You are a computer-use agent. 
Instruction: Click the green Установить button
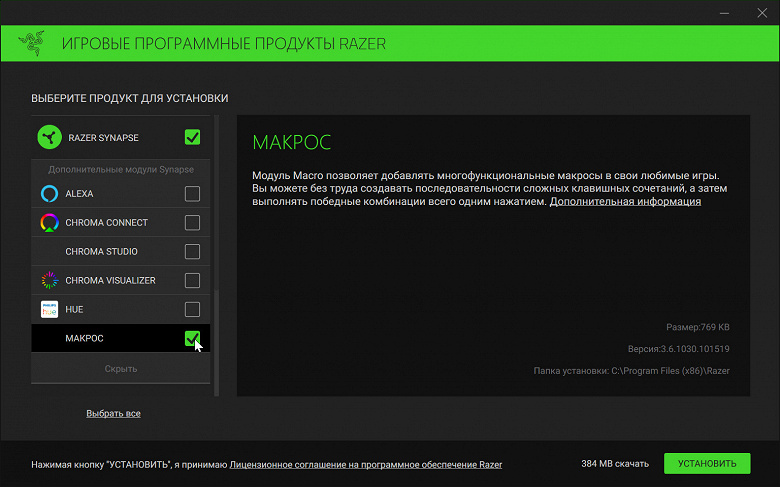[x=707, y=464]
